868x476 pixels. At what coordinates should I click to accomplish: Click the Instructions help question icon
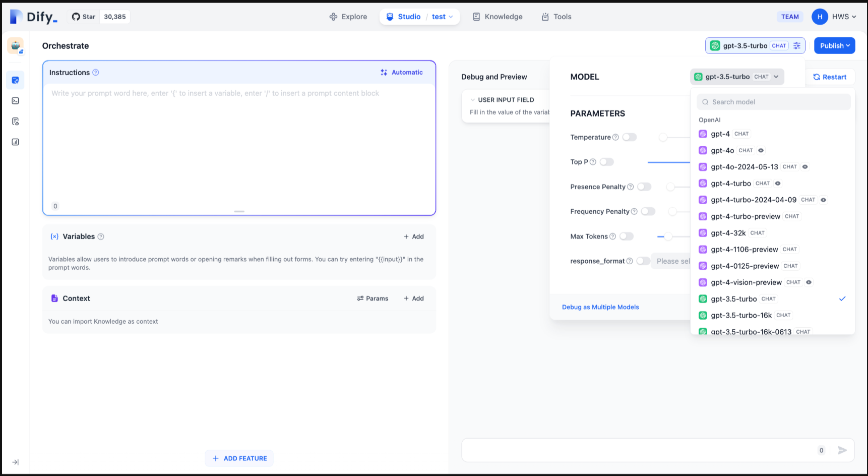coord(96,73)
